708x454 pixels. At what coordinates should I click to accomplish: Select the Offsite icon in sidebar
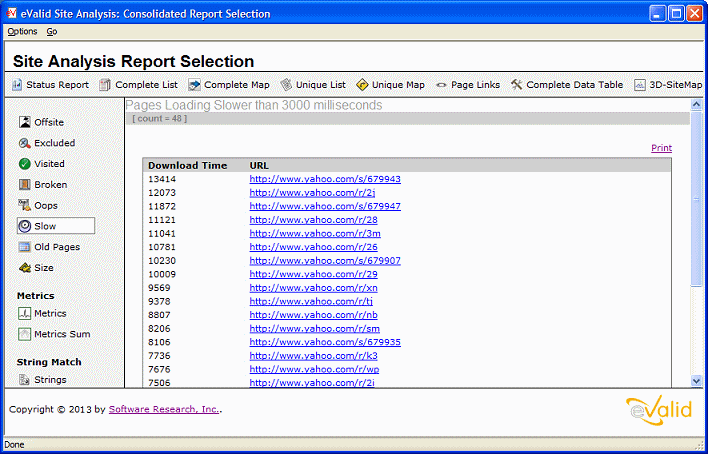click(25, 122)
